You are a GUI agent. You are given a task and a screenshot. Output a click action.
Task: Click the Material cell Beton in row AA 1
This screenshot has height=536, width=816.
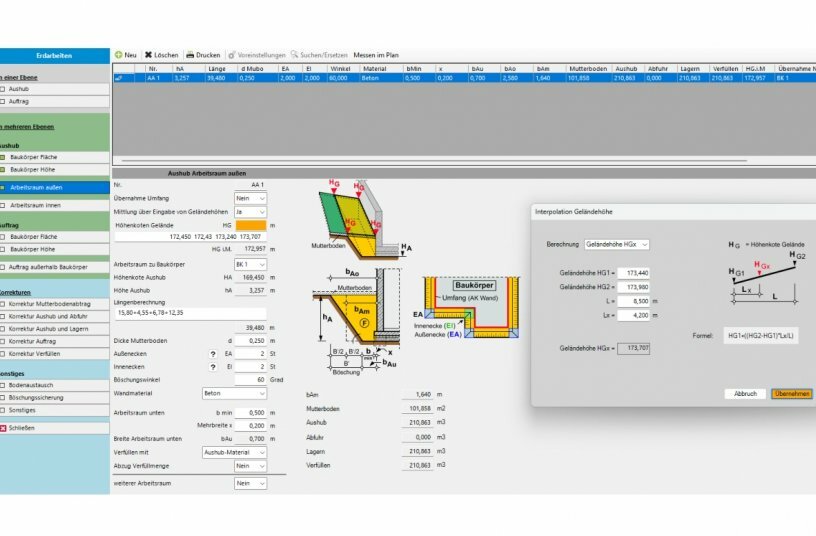[380, 78]
